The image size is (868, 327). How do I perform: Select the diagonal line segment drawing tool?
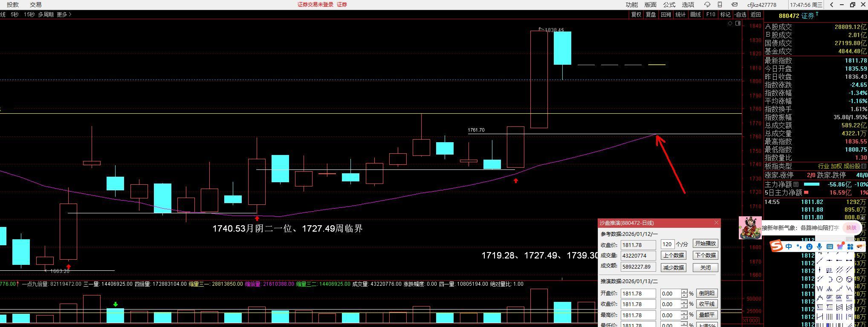click(820, 260)
